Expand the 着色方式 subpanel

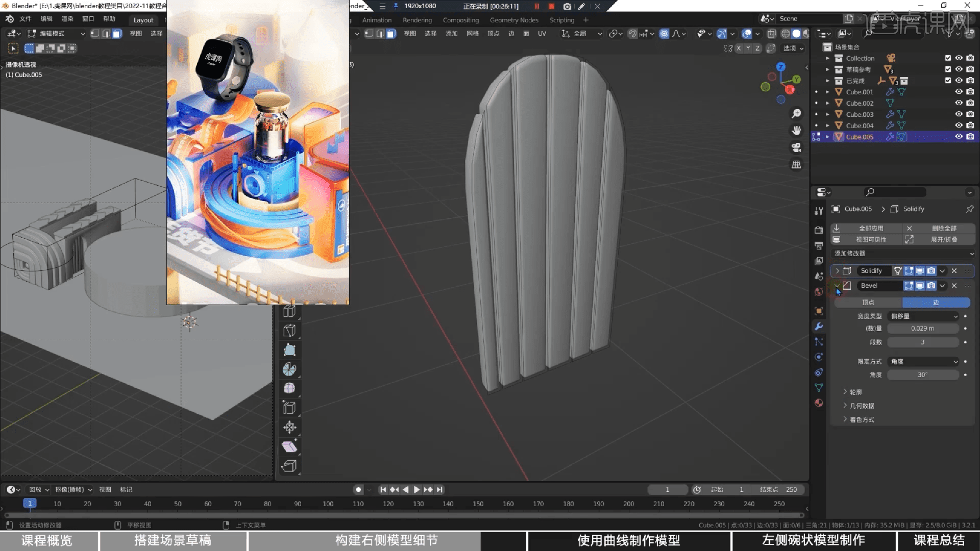[x=858, y=420]
